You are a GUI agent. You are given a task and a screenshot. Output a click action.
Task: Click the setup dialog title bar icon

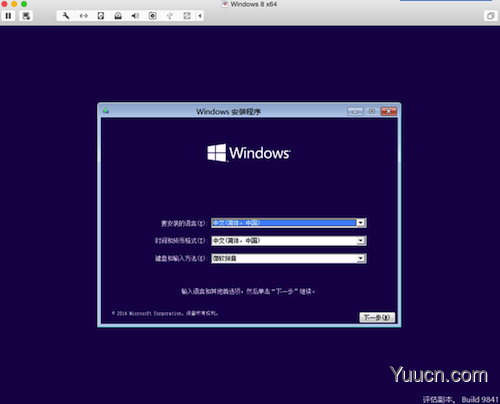tap(106, 111)
